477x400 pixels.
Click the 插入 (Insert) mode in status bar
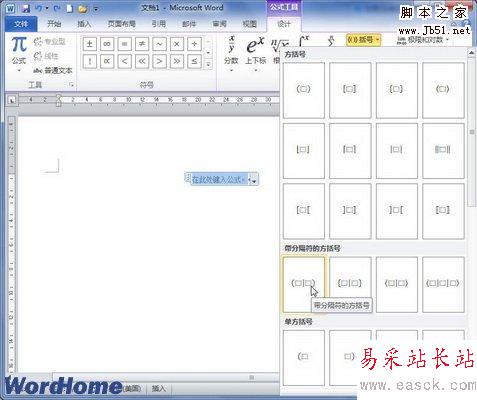click(x=159, y=388)
